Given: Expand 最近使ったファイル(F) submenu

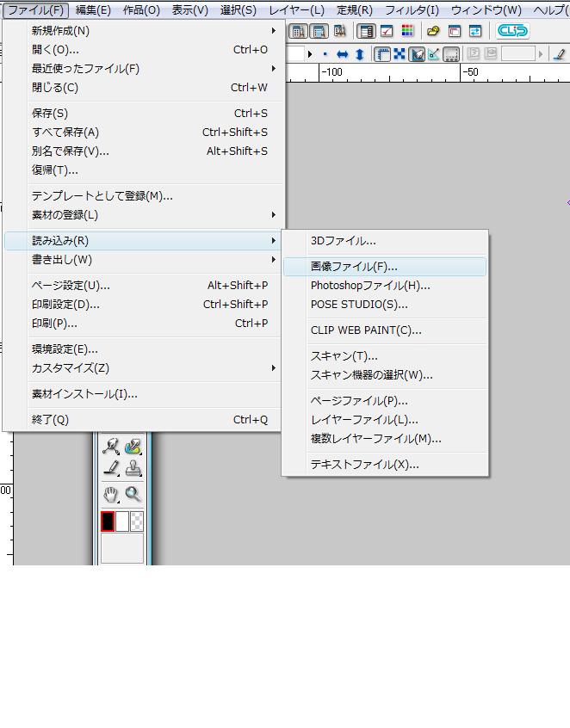Looking at the screenshot, I should [x=144, y=69].
